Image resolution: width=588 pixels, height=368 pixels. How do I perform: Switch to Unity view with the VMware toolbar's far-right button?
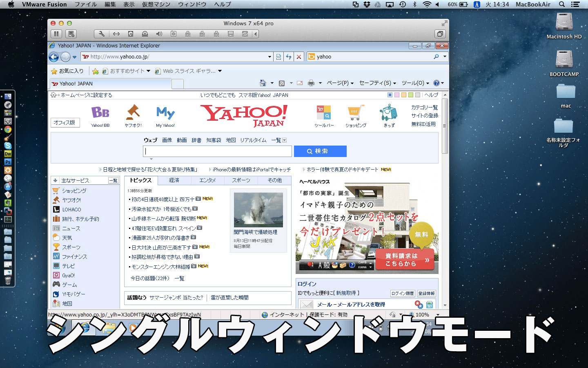[440, 34]
